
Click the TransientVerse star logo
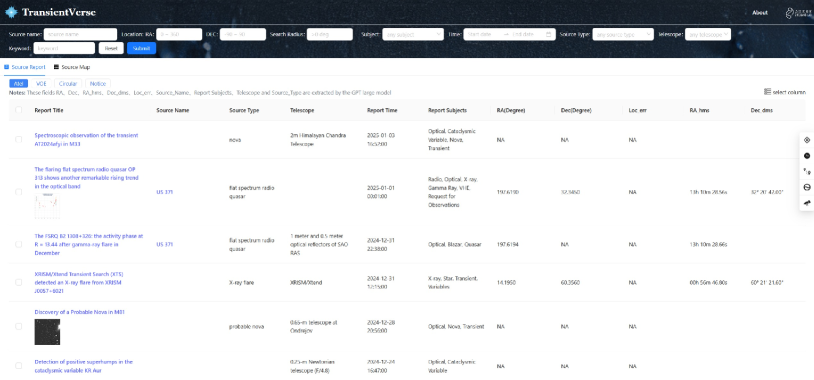[11, 12]
